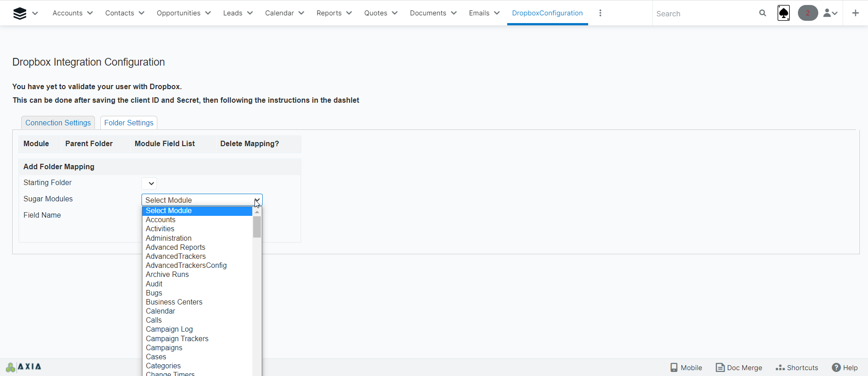Open the DropboxConfiguration tab
Image resolution: width=868 pixels, height=376 pixels.
pos(547,13)
